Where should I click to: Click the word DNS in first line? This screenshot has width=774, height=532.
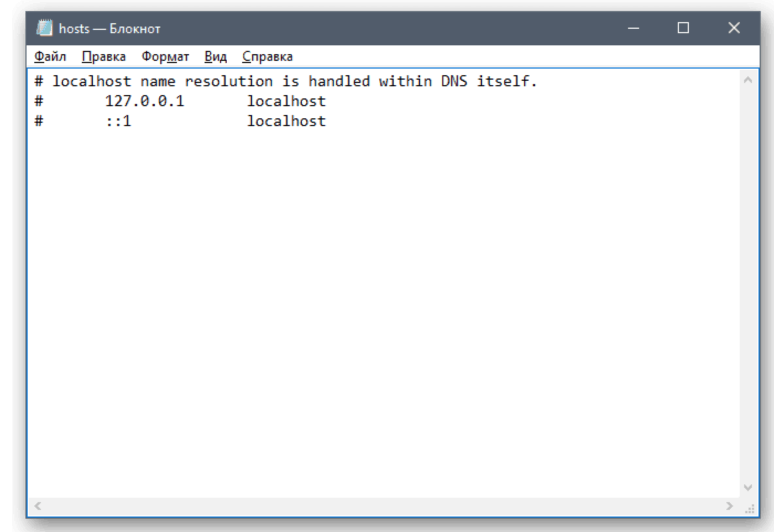click(x=453, y=81)
